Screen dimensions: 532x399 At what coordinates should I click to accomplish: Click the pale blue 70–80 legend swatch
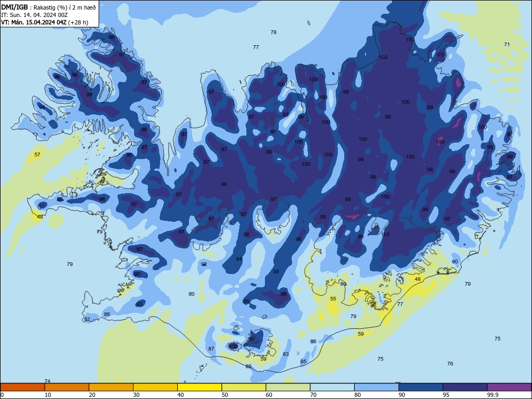click(x=332, y=387)
